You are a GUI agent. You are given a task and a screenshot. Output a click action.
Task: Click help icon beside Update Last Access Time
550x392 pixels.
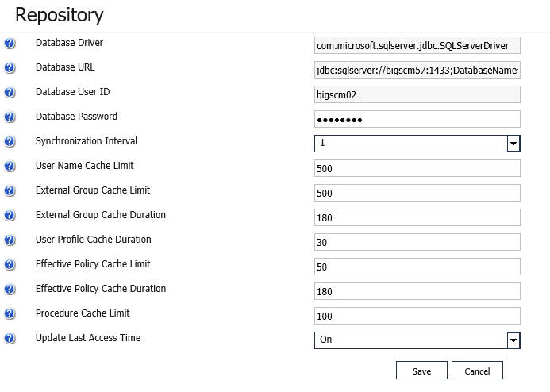[10, 338]
